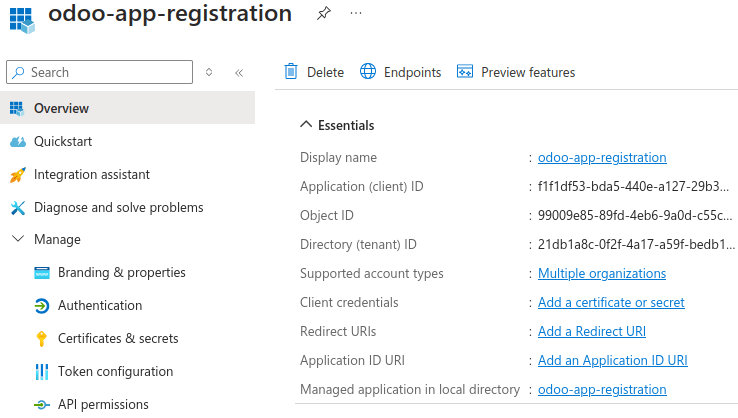Click the Preview features icon

click(x=464, y=72)
